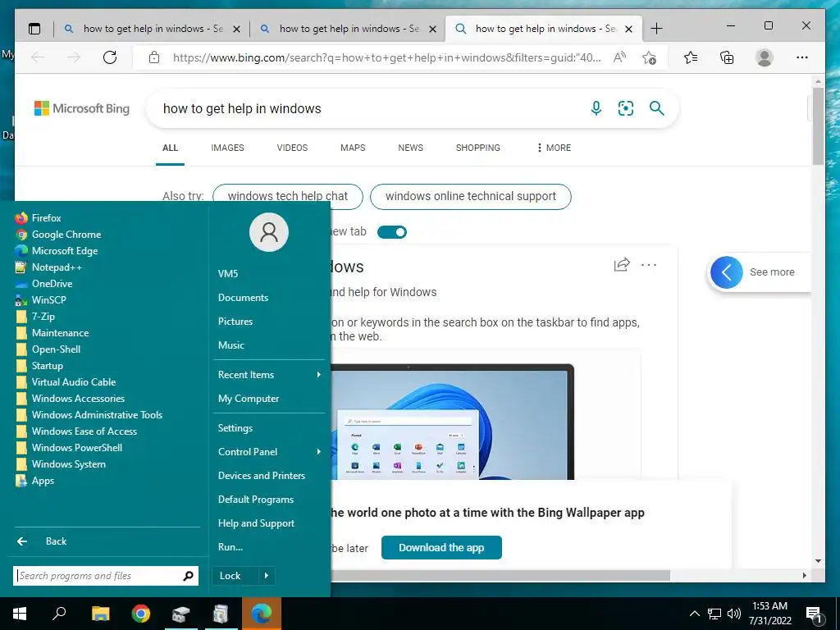Open Run... from Start menu
The height and width of the screenshot is (630, 840).
point(231,547)
